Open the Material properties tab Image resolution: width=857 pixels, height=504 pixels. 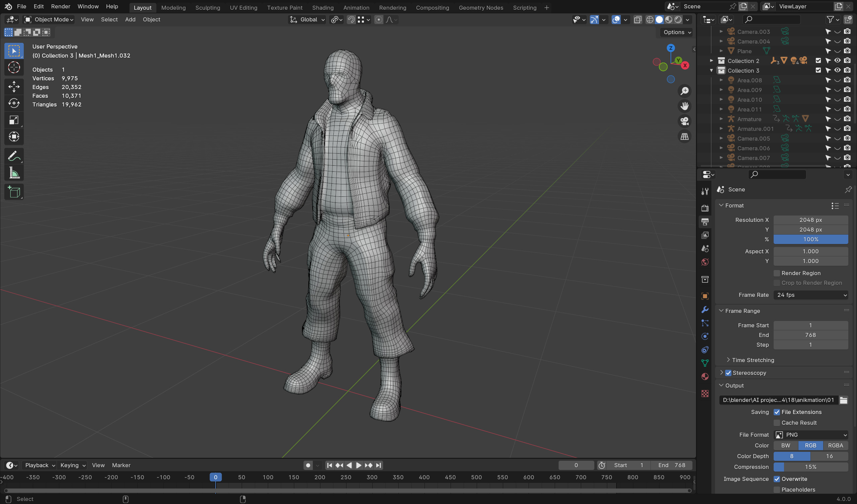tap(705, 377)
